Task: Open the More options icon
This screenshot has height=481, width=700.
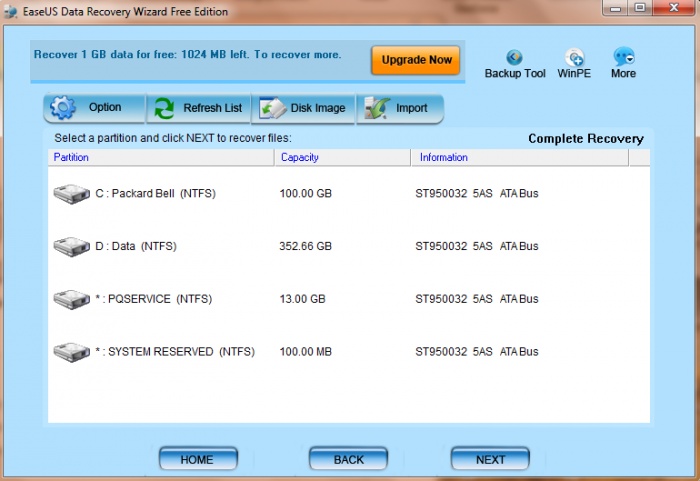Action: [623, 59]
